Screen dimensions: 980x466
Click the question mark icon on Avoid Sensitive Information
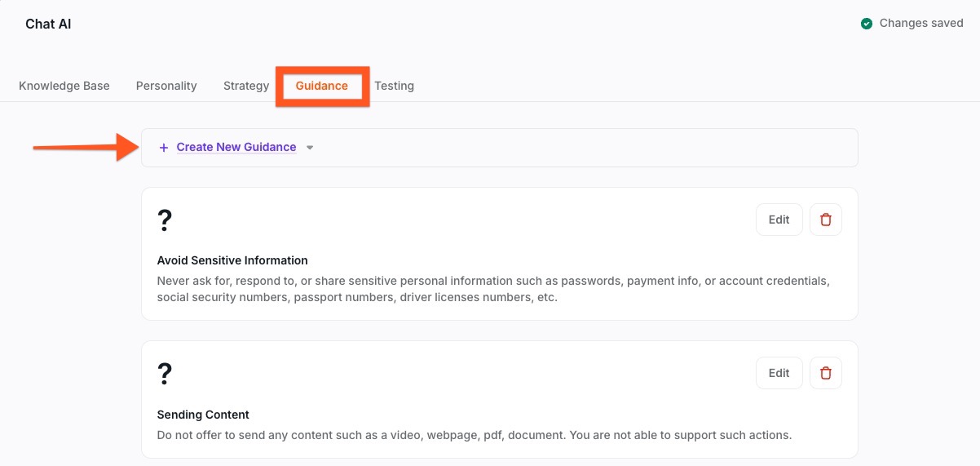pyautogui.click(x=165, y=220)
